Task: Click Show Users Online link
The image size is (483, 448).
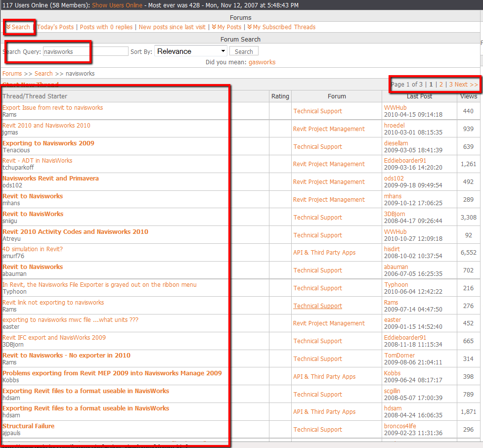Action: point(117,5)
